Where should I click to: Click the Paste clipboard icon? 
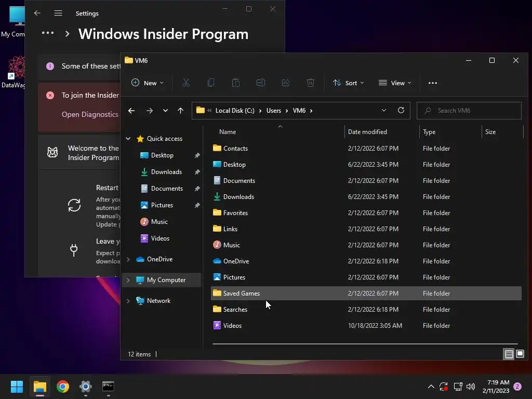point(236,83)
